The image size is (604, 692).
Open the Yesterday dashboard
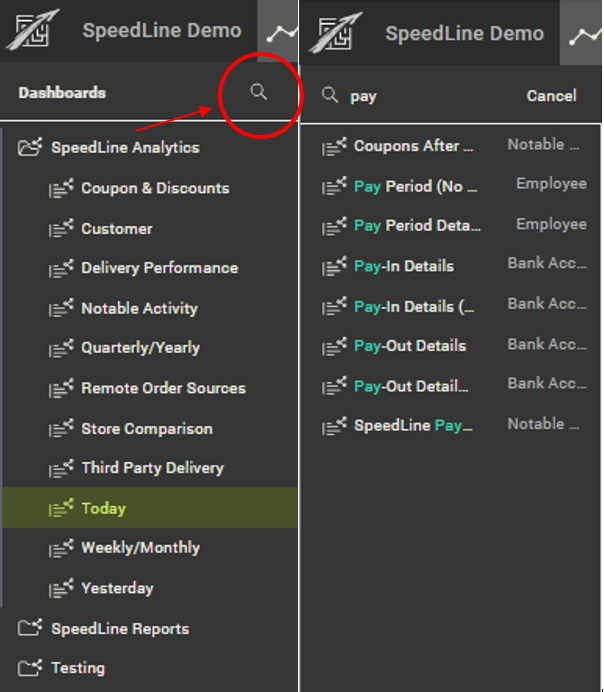point(117,588)
